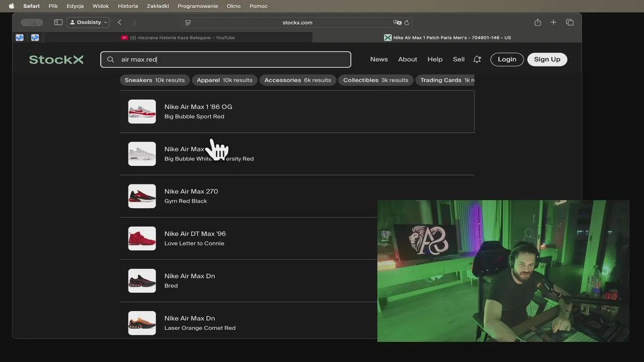Open the Okno menu
The image size is (644, 362).
click(x=234, y=6)
